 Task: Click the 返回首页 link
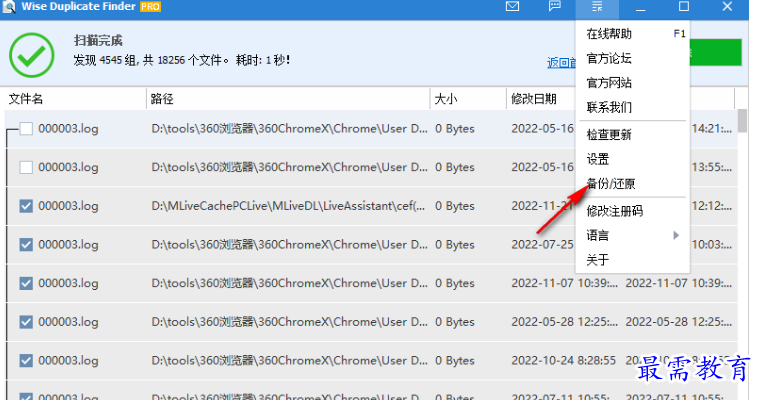(x=562, y=63)
